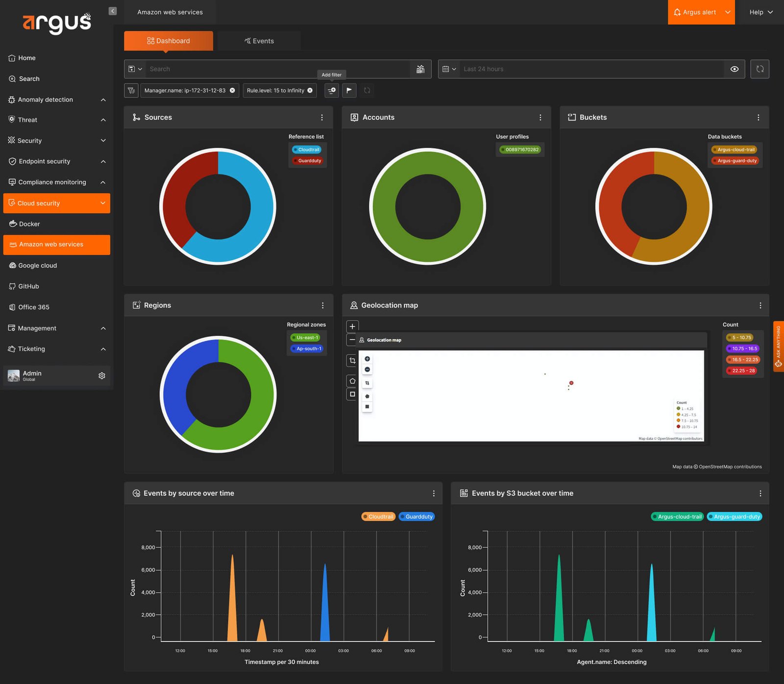The image size is (784, 684).
Task: Open the calendar time range dropdown
Action: [x=449, y=69]
